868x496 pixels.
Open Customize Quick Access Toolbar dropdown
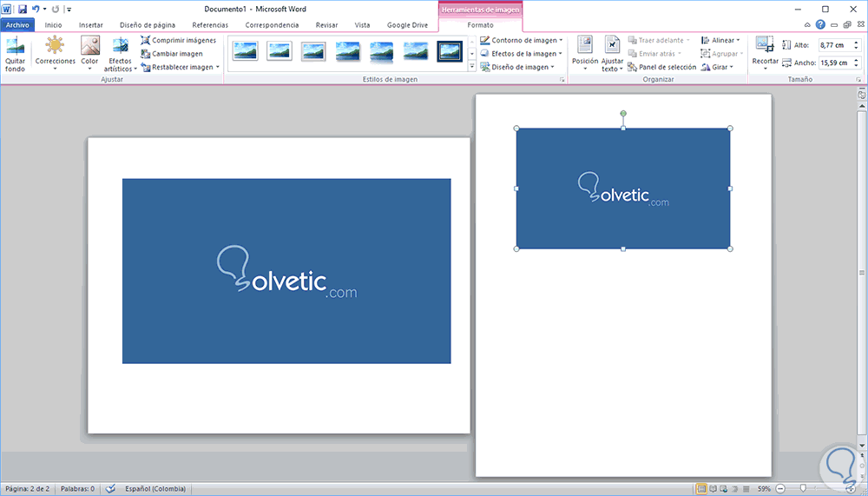(69, 10)
